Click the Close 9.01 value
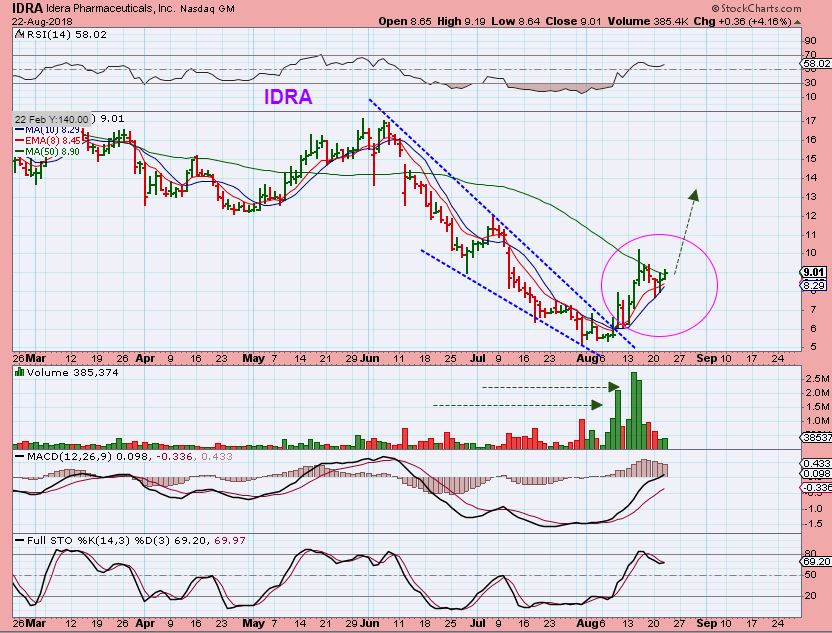The image size is (832, 633). click(x=573, y=22)
